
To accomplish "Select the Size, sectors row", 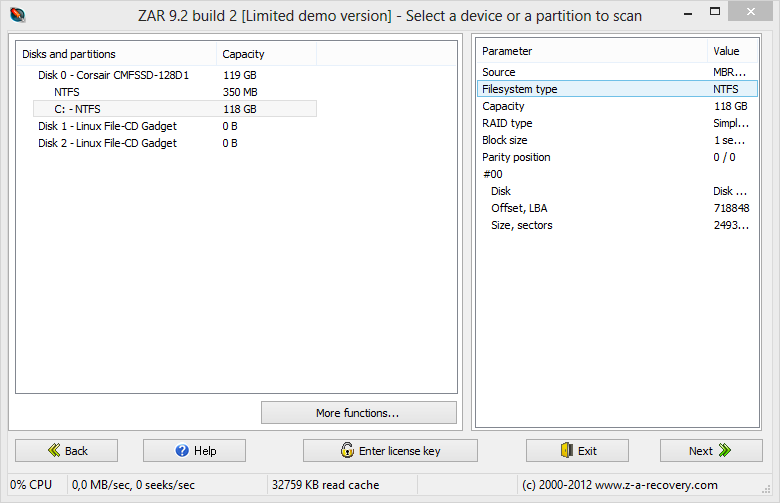I will (617, 225).
